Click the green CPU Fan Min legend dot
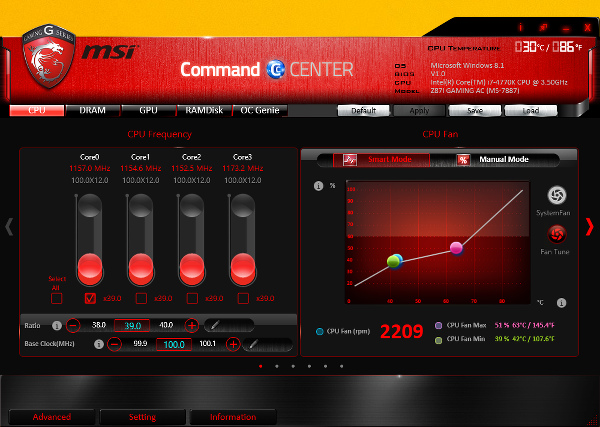The height and width of the screenshot is (427, 600). (x=439, y=339)
